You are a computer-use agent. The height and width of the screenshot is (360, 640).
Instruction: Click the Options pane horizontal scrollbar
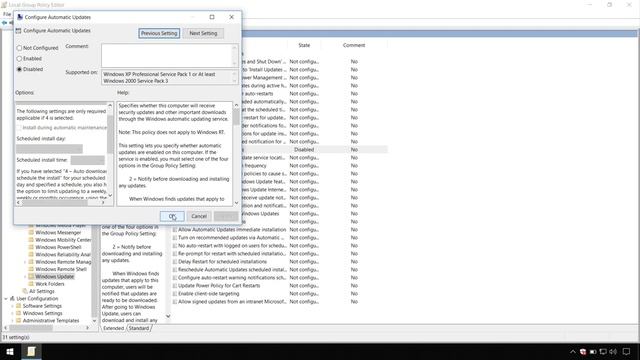(x=60, y=202)
